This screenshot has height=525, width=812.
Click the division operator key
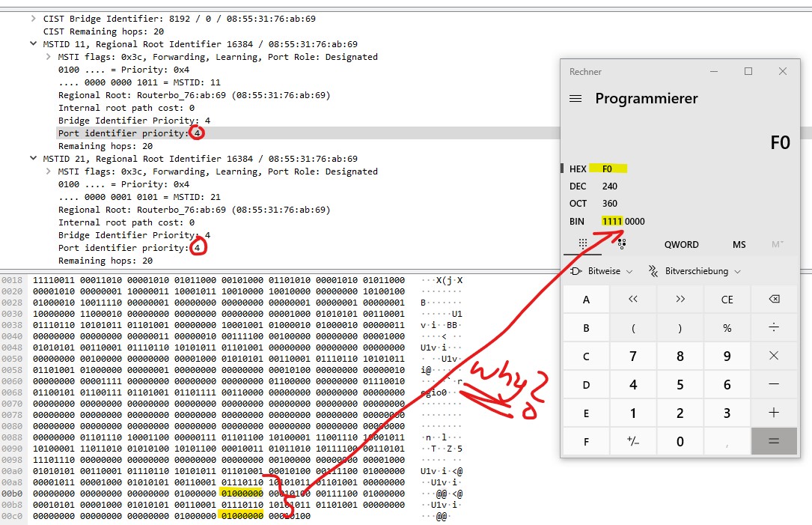774,328
